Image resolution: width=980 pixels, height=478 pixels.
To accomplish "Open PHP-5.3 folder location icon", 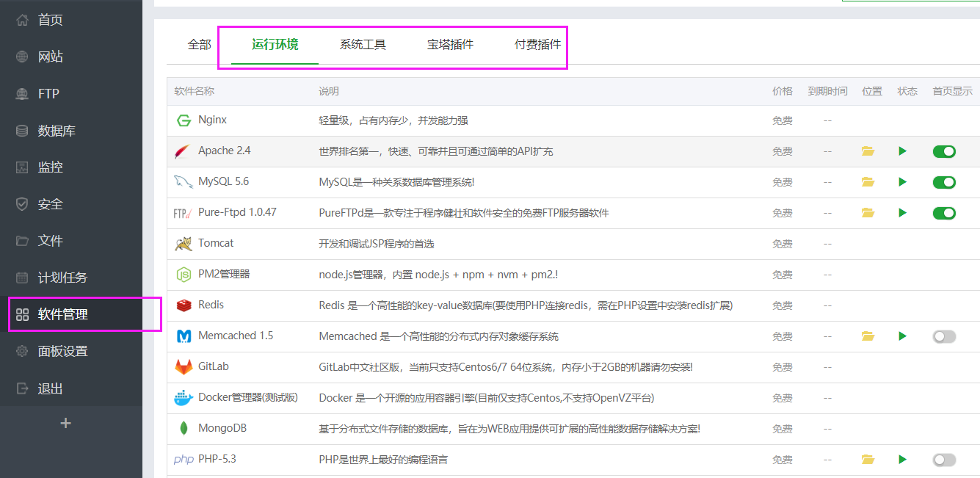I will click(868, 460).
